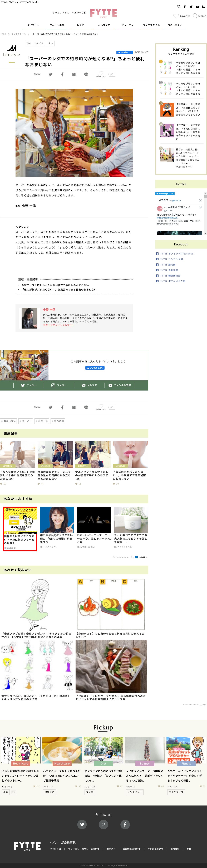This screenshot has height=868, width=207.
Task: Select the おまじない tag
Action: tap(8, 421)
